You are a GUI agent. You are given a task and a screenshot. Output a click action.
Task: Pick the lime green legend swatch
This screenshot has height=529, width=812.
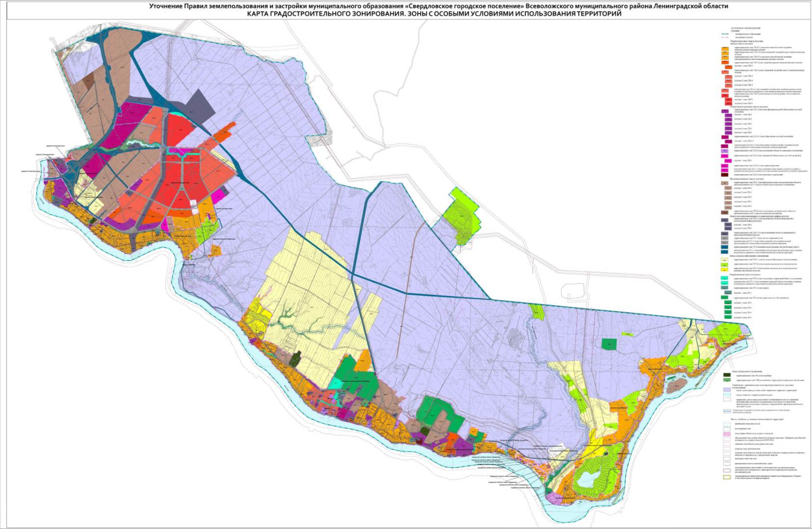[x=724, y=264]
